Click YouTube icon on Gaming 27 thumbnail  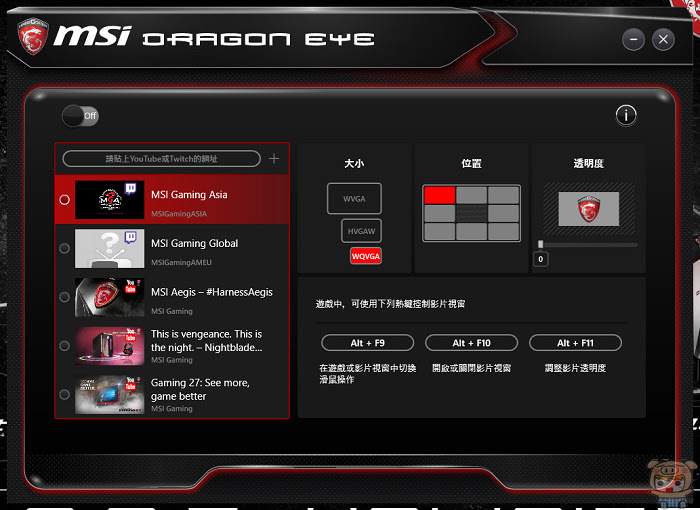[130, 383]
